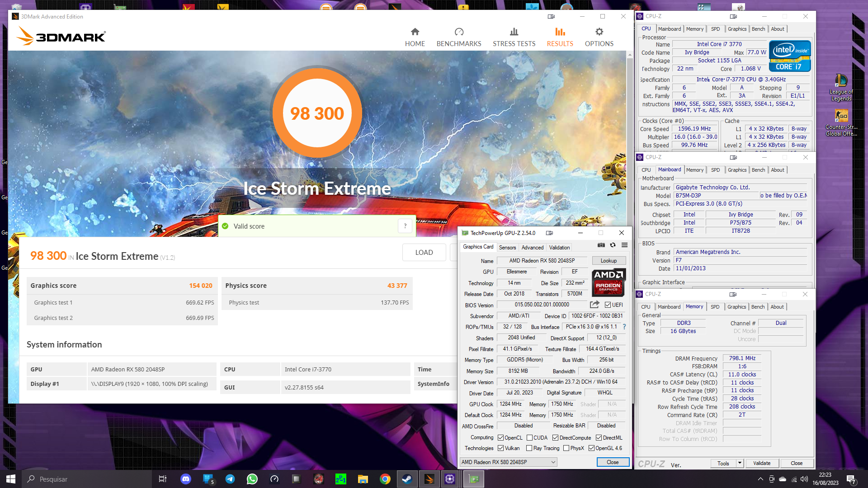
Task: Open STRESS TESTS in 3DMark
Action: pos(514,37)
